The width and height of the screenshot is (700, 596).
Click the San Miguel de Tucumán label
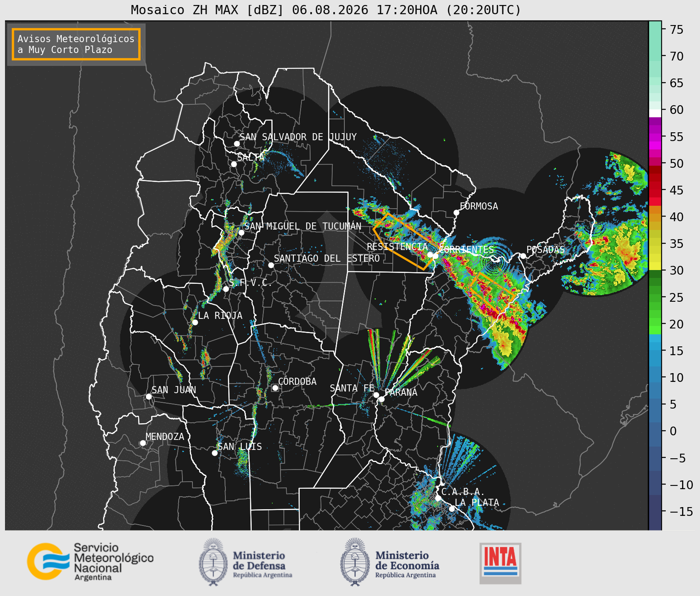click(303, 226)
